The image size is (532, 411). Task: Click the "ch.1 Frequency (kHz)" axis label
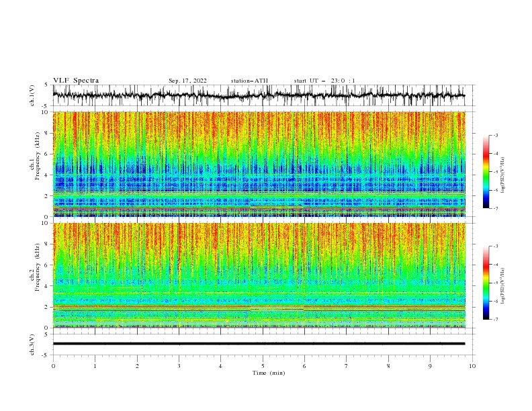point(35,156)
